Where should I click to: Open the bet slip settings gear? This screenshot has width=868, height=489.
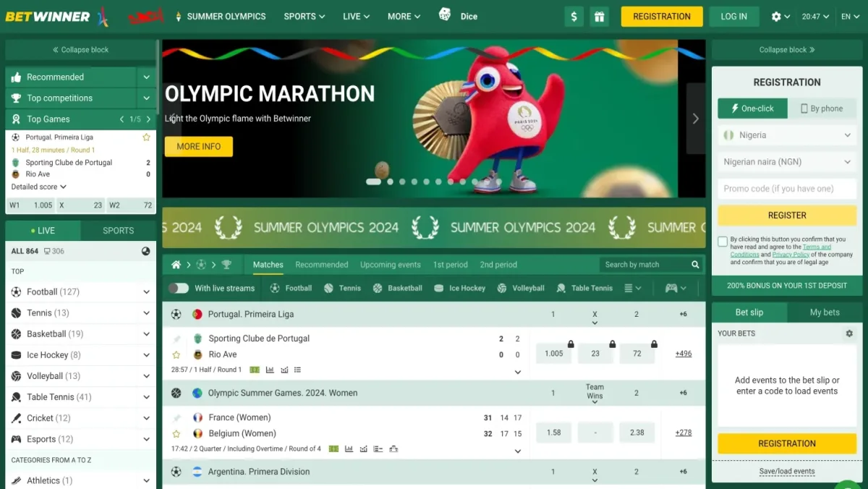coord(849,333)
